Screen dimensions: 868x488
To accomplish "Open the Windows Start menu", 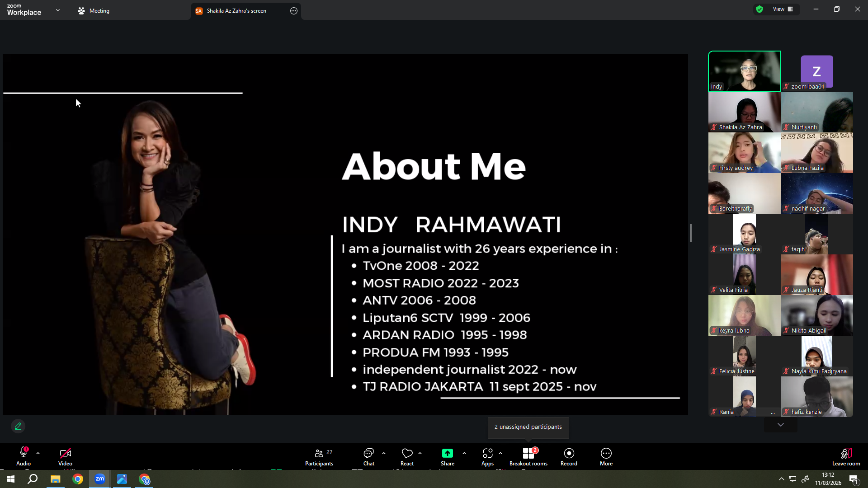I will pos(11,479).
